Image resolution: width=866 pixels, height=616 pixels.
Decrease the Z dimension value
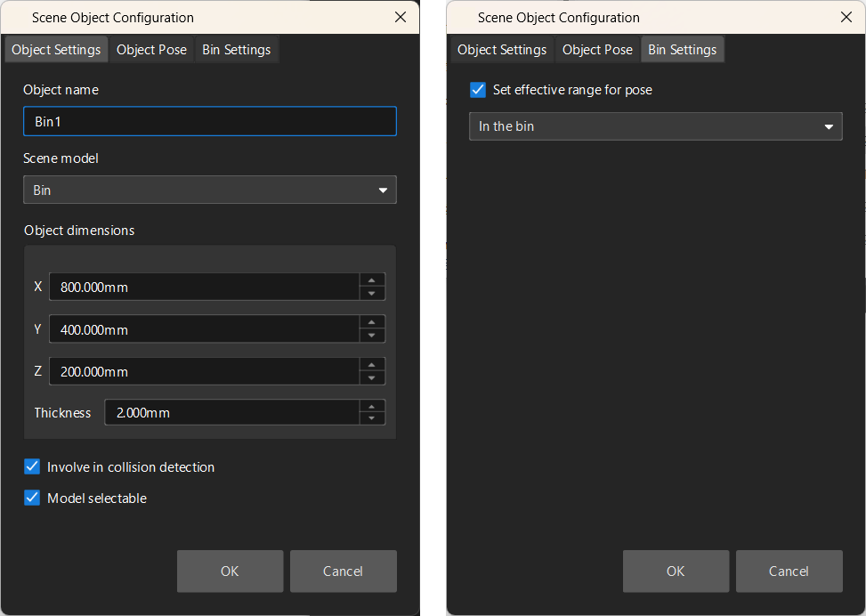tap(372, 378)
